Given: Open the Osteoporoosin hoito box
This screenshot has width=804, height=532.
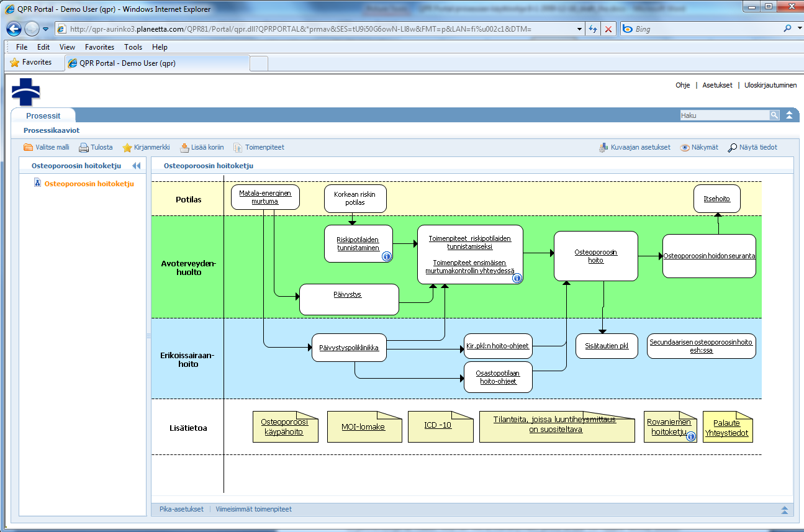Looking at the screenshot, I should coord(596,256).
